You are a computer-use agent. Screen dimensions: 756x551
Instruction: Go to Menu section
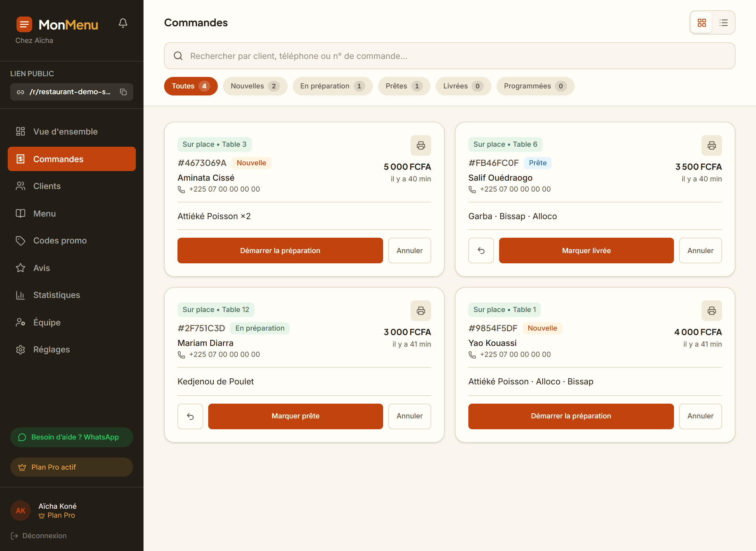71,213
